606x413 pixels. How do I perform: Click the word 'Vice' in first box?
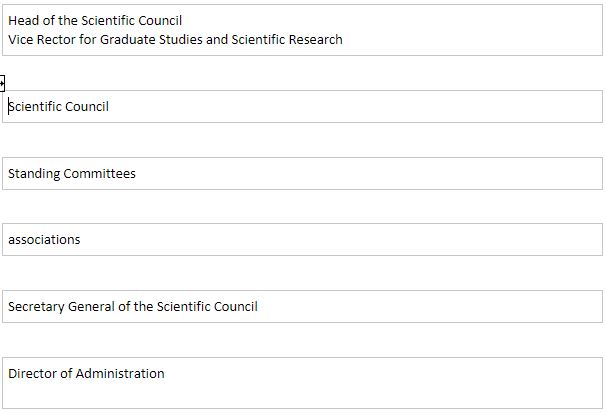click(x=22, y=40)
